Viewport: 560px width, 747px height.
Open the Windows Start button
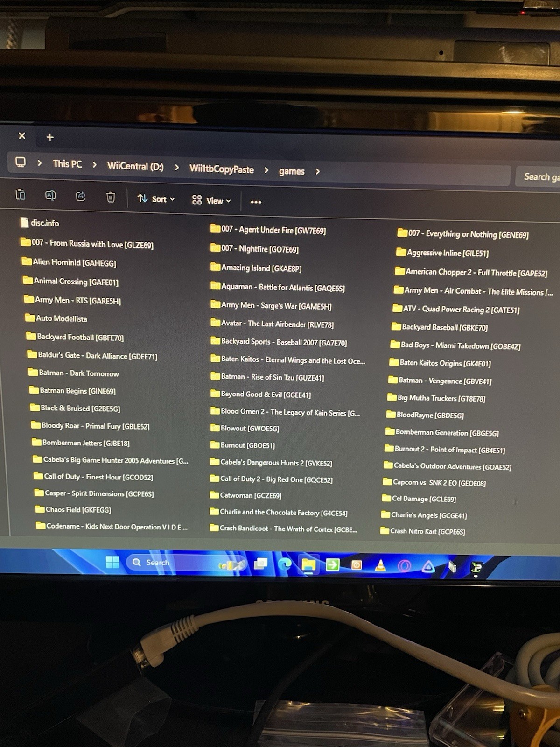112,562
